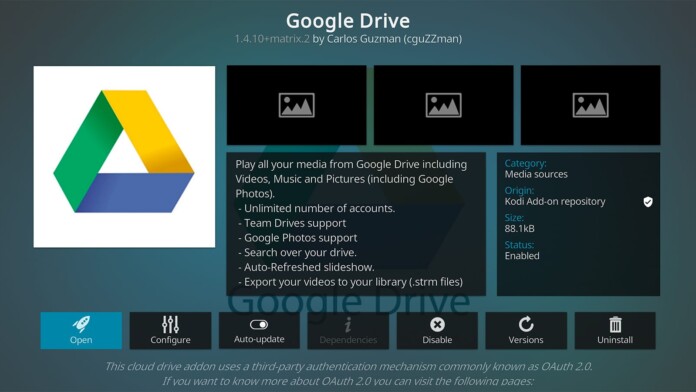Click the 88.1kB size value
Screen dimensions: 696x392
(519, 229)
